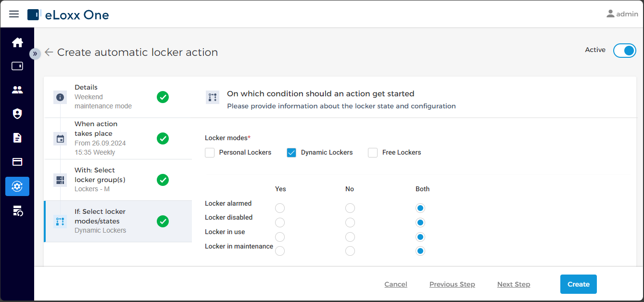Click the Yes column header
The height and width of the screenshot is (302, 644).
(x=280, y=189)
